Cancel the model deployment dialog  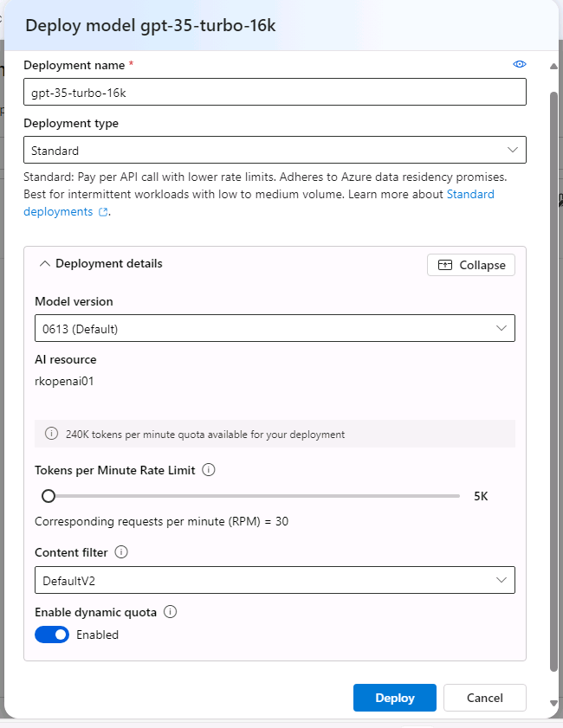tap(484, 698)
